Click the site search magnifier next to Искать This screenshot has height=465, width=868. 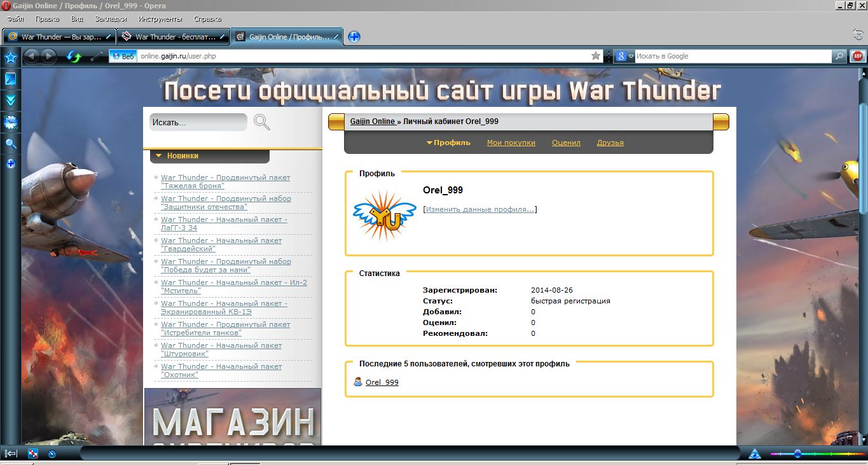pyautogui.click(x=262, y=122)
